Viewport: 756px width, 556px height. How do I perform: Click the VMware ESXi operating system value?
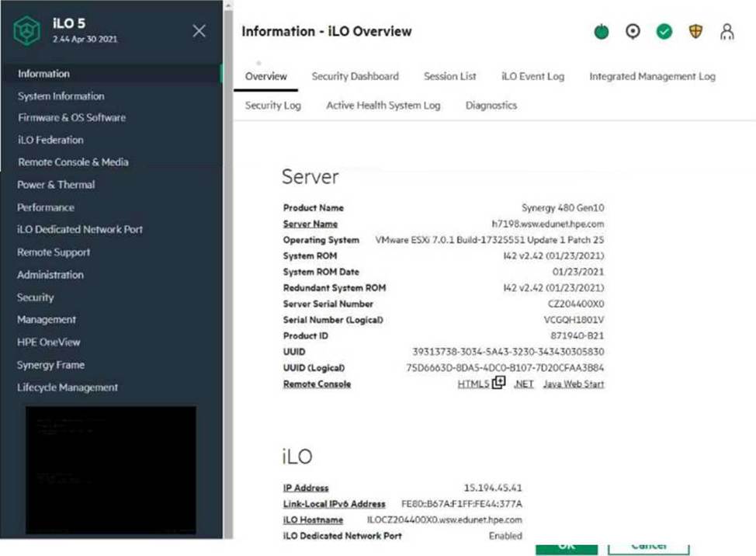click(489, 240)
